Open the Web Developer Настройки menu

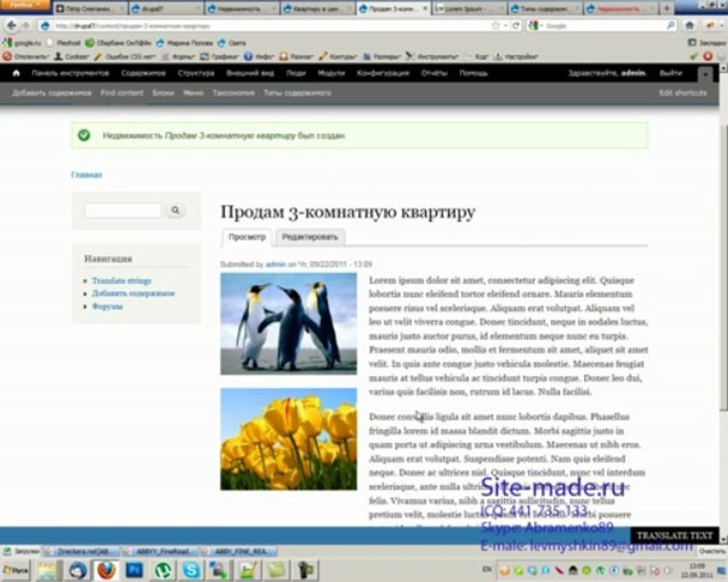coord(516,57)
